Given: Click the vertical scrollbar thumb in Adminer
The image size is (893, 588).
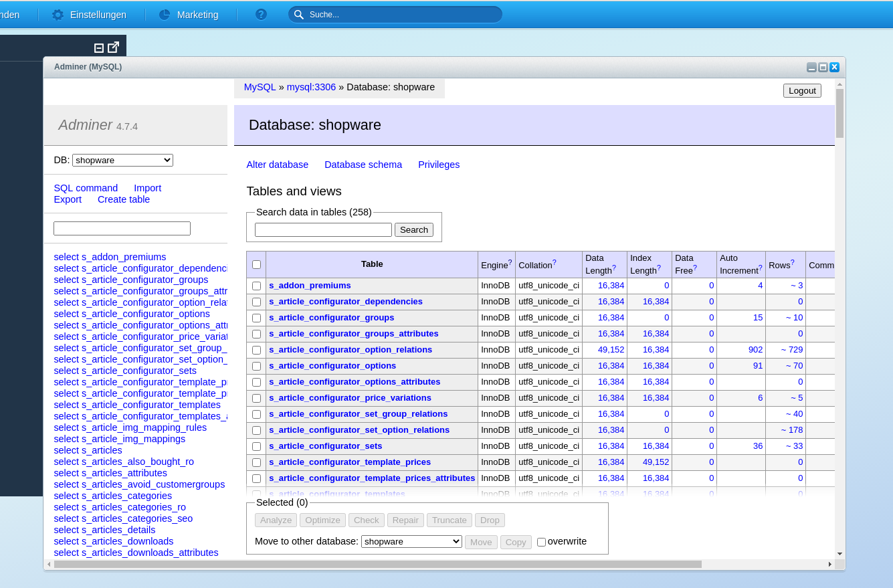Looking at the screenshot, I should pos(839,113).
